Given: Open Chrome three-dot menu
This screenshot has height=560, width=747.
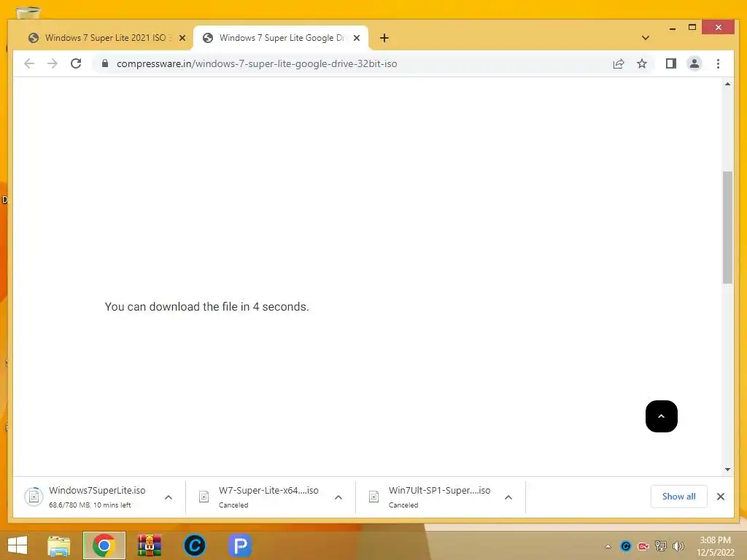Looking at the screenshot, I should [718, 63].
